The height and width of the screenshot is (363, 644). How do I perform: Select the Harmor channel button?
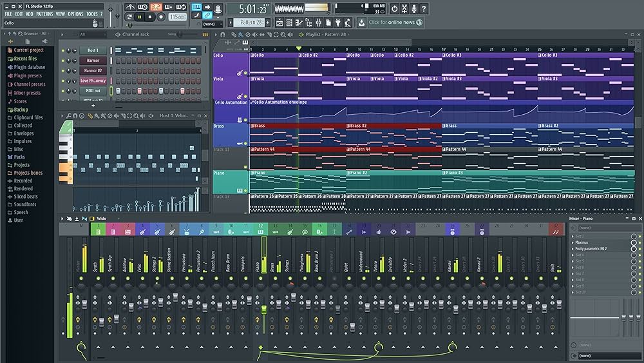tap(93, 61)
